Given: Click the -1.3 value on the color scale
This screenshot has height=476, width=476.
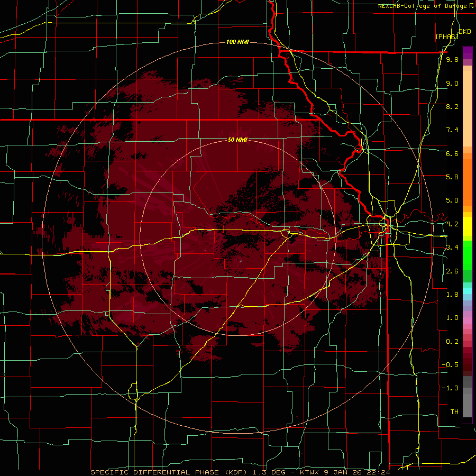Looking at the screenshot, I should pos(450,388).
